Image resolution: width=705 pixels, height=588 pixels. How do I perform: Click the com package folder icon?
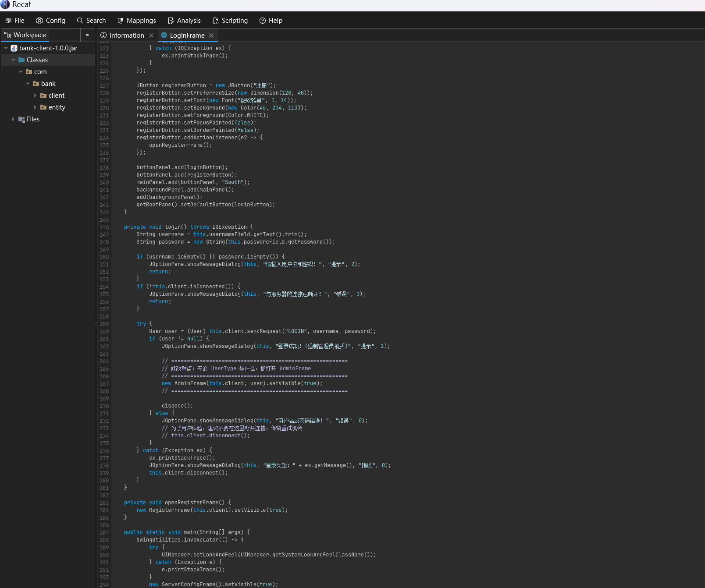pyautogui.click(x=29, y=72)
